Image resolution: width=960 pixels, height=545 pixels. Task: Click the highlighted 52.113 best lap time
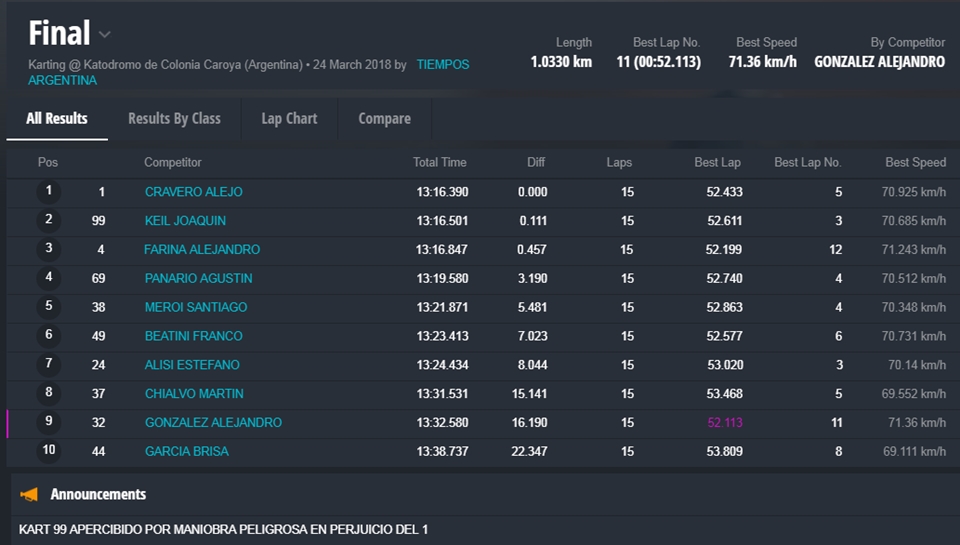tap(724, 423)
